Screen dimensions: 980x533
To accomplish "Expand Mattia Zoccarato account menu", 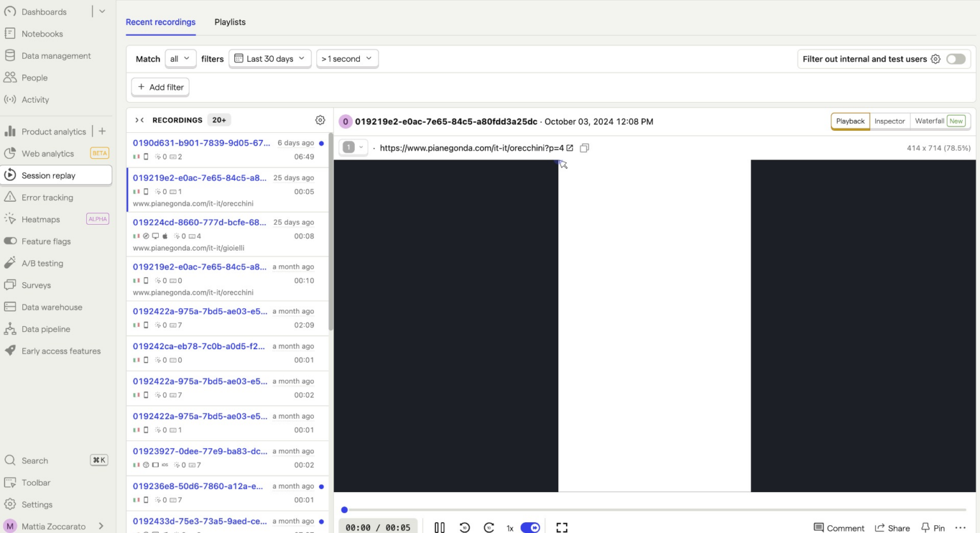I will 54,526.
